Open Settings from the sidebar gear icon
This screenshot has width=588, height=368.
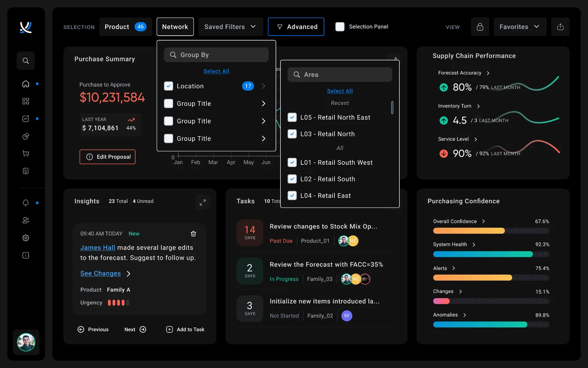25,238
